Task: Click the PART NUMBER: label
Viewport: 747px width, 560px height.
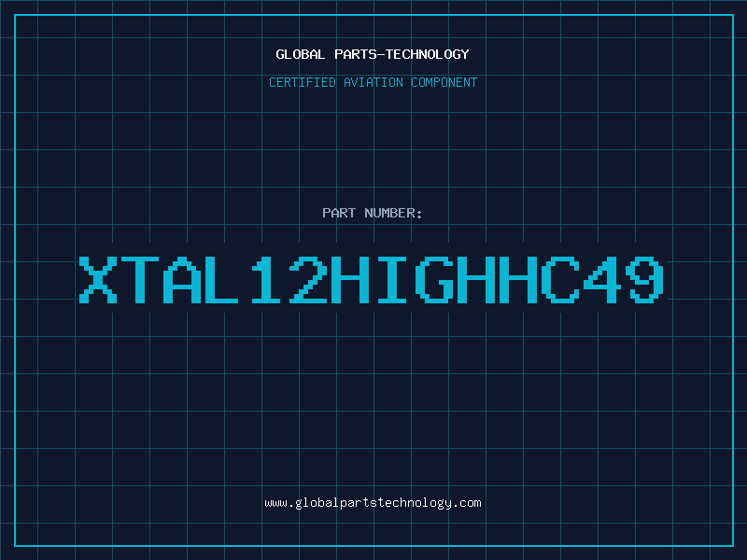Action: (373, 213)
